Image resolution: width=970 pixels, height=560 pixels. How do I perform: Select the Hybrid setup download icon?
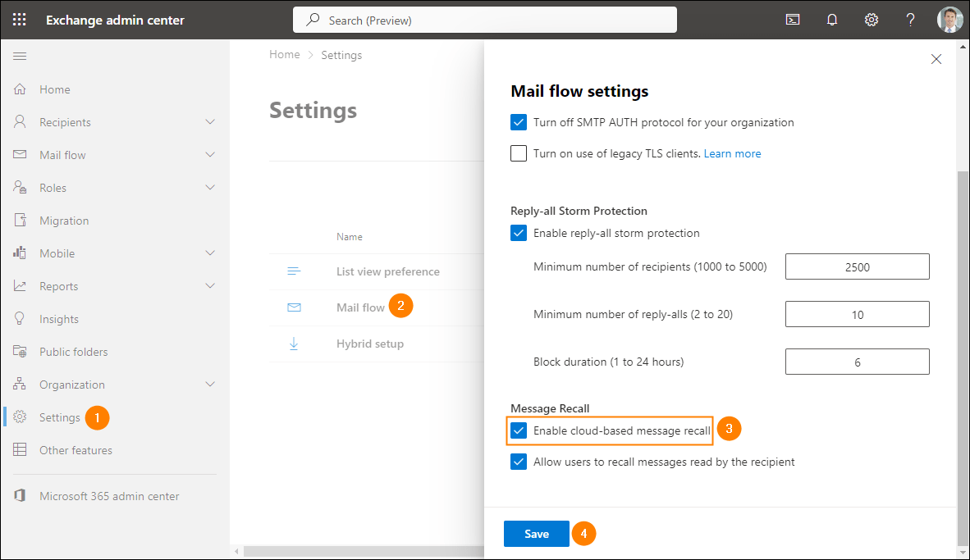(x=294, y=344)
